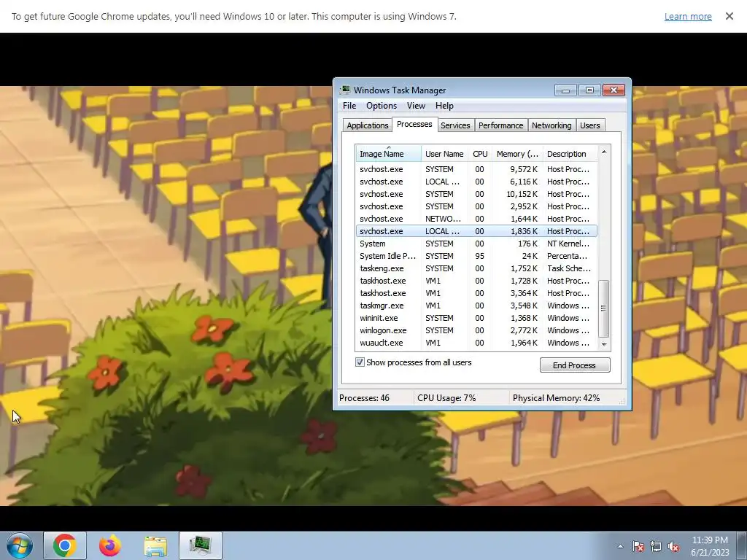Click the 95 CPU value cell
747x560 pixels.
[x=479, y=256]
